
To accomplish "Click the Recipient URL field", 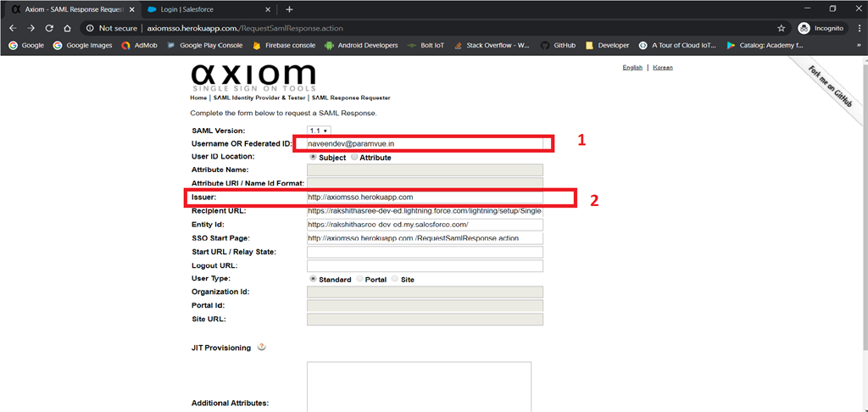I will click(x=425, y=212).
